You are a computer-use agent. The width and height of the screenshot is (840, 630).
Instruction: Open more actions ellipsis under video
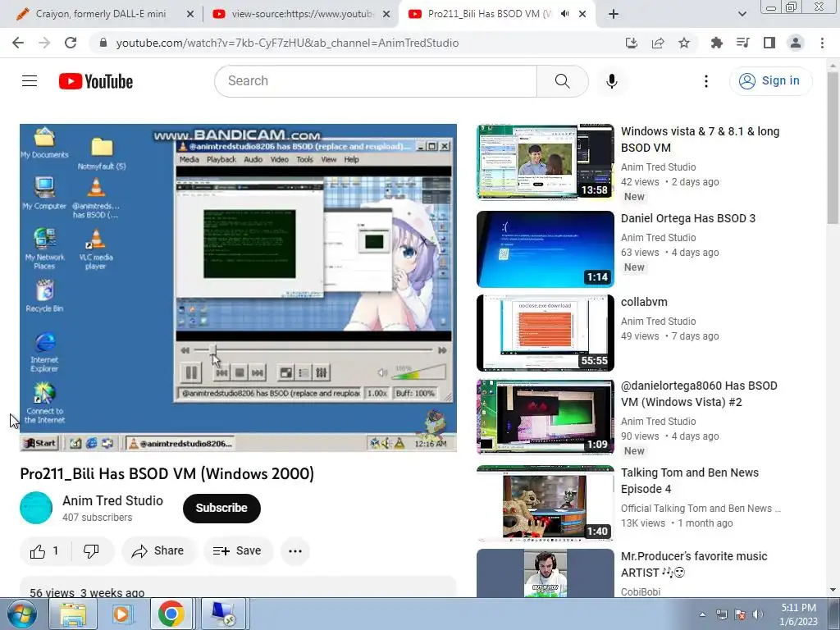(x=295, y=550)
